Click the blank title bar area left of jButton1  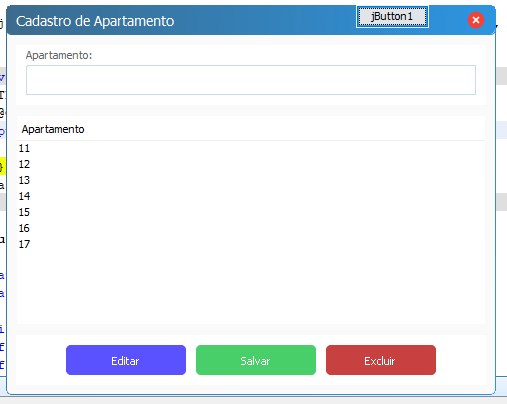pyautogui.click(x=265, y=20)
